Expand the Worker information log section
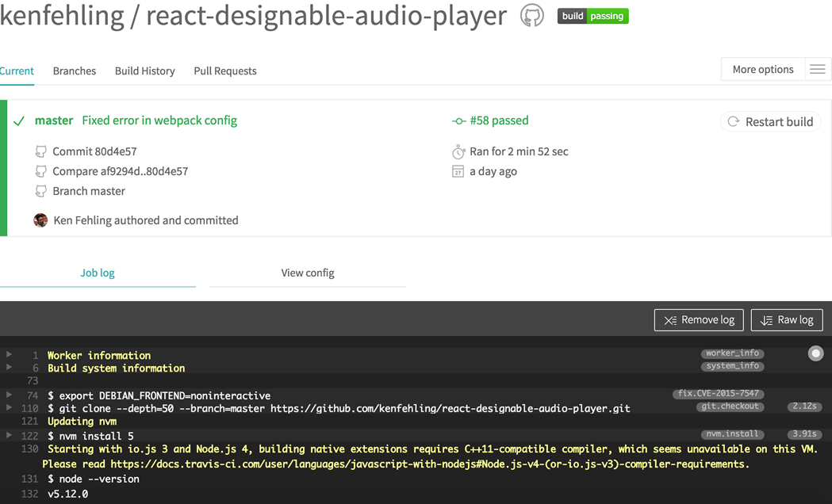The height and width of the screenshot is (504, 832). (10, 355)
